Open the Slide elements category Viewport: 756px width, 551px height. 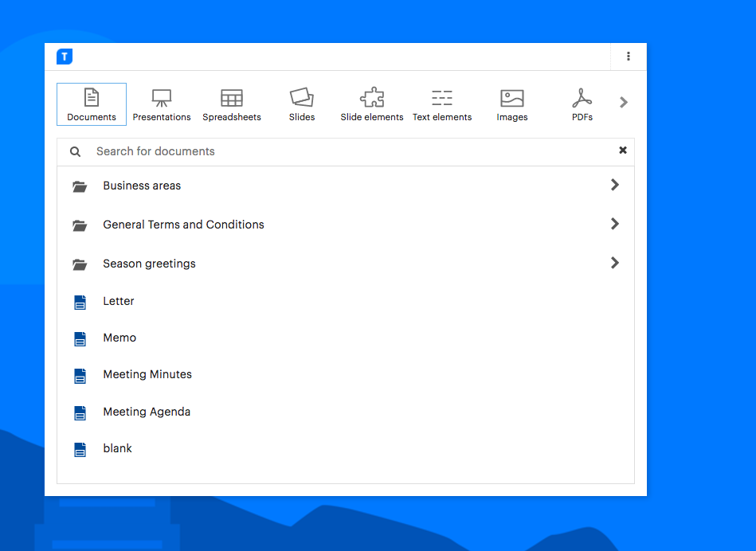point(372,104)
